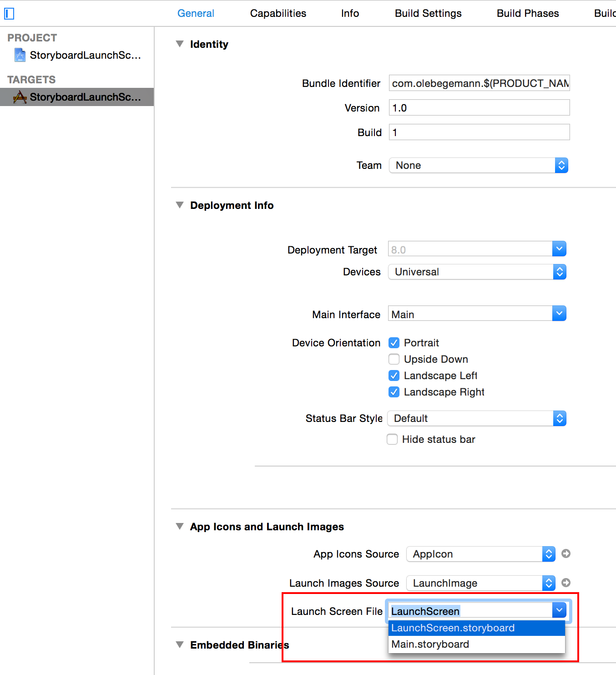
Task: Uncheck Landscape Right orientation
Action: tap(394, 392)
